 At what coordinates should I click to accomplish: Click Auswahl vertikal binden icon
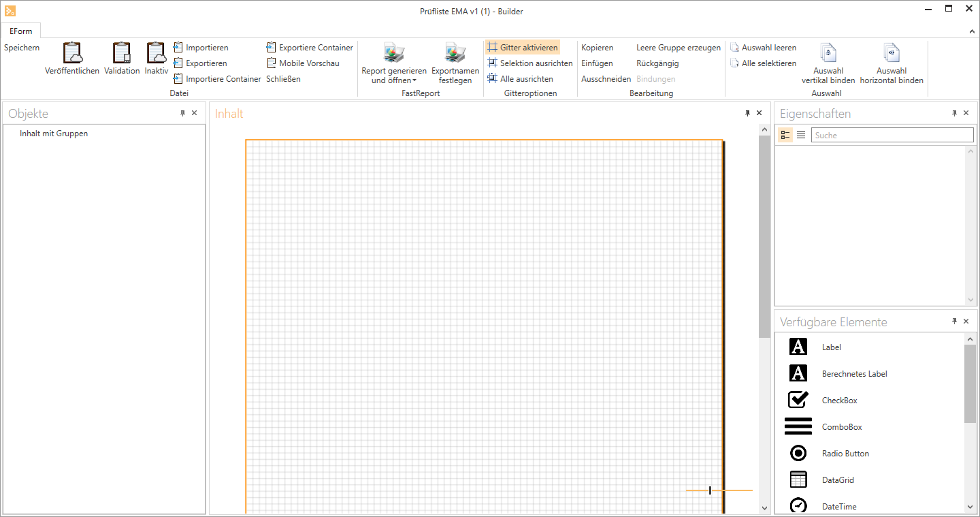pyautogui.click(x=828, y=53)
